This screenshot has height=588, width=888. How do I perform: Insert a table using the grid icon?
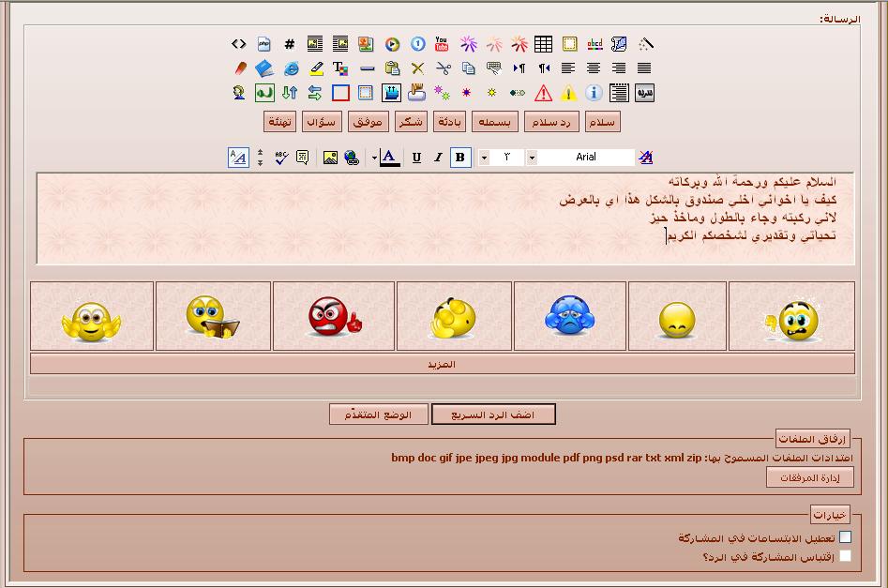[x=543, y=44]
